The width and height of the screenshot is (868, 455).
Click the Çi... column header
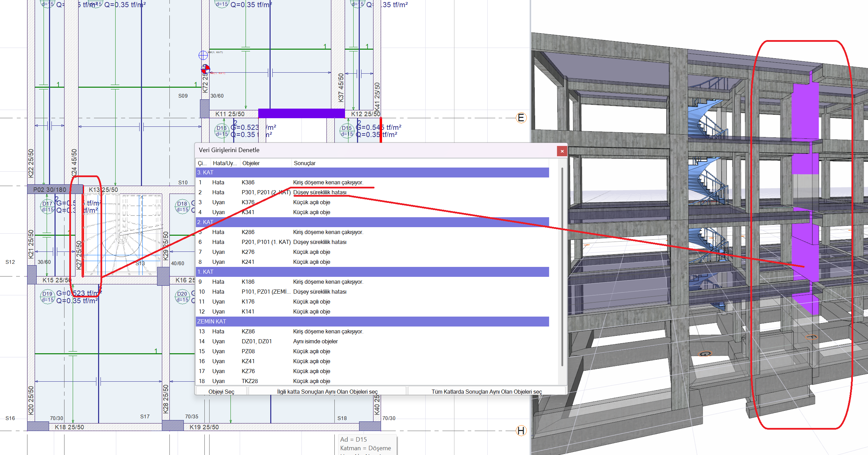203,163
